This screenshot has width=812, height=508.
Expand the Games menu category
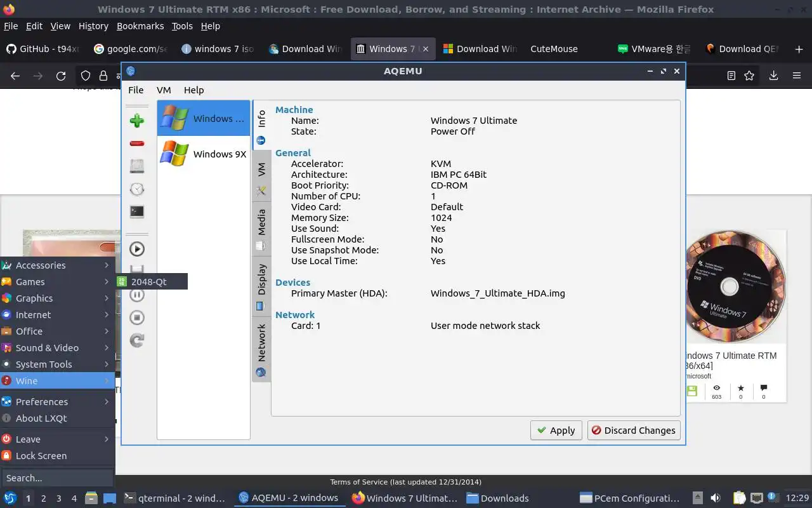57,282
